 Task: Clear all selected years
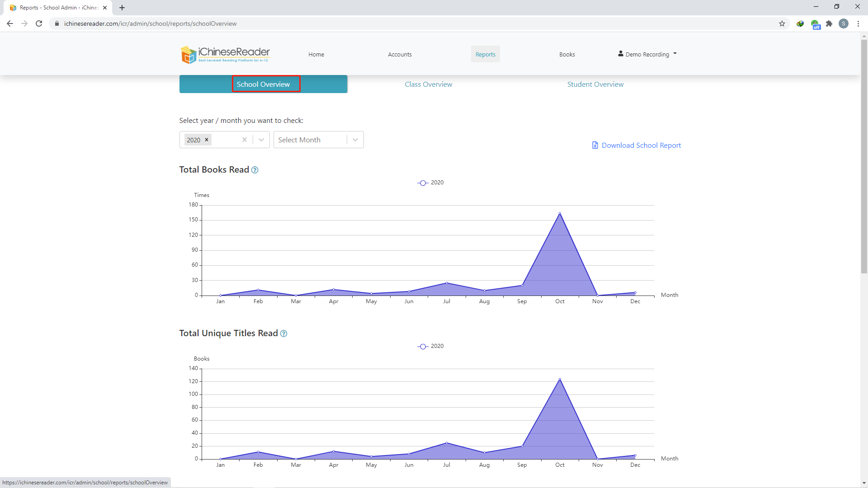coord(245,140)
